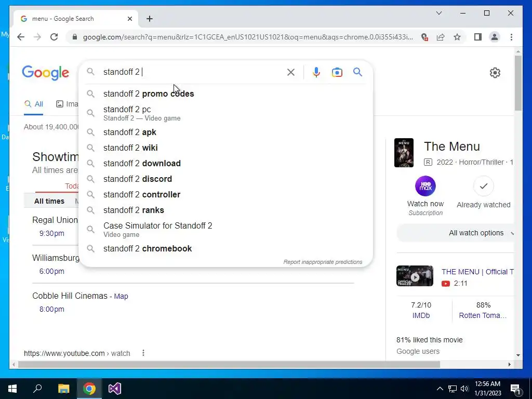The width and height of the screenshot is (532, 399).
Task: Bookmark this tab with the star icon
Action: 457,37
